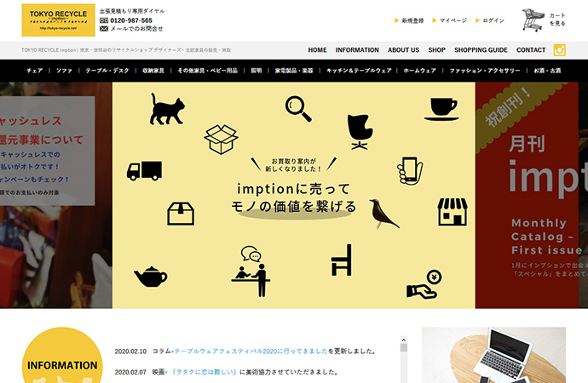Click the coffee cup icon in banner

pos(441,109)
